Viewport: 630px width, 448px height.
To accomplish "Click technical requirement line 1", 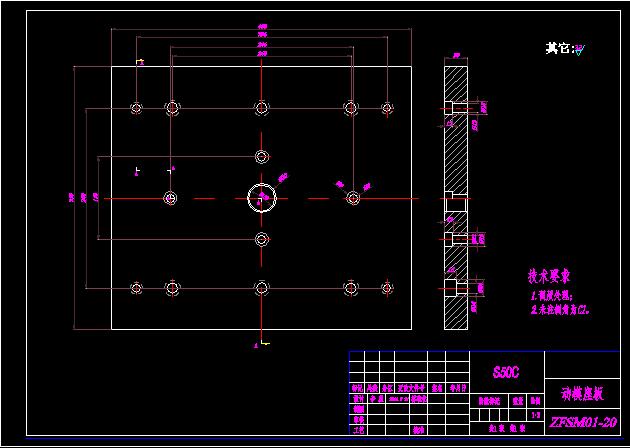I will [x=552, y=297].
